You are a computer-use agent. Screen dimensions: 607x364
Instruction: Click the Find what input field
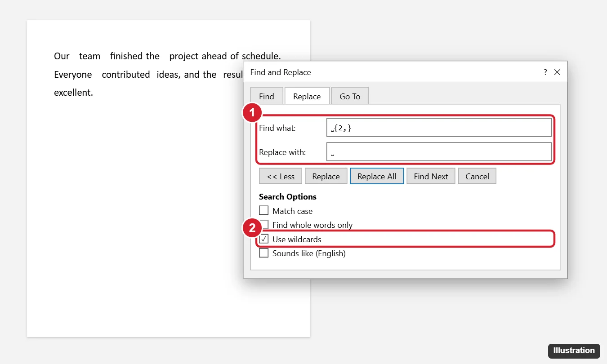439,128
